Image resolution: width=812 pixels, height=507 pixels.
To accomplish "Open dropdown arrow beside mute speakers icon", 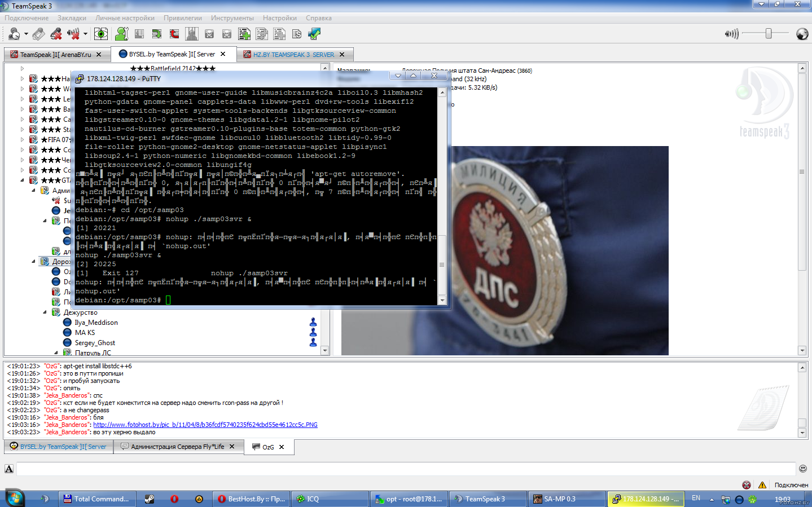I will click(x=85, y=34).
